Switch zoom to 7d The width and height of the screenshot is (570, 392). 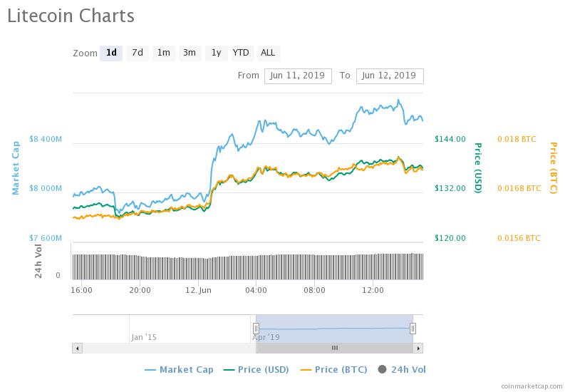pos(138,53)
